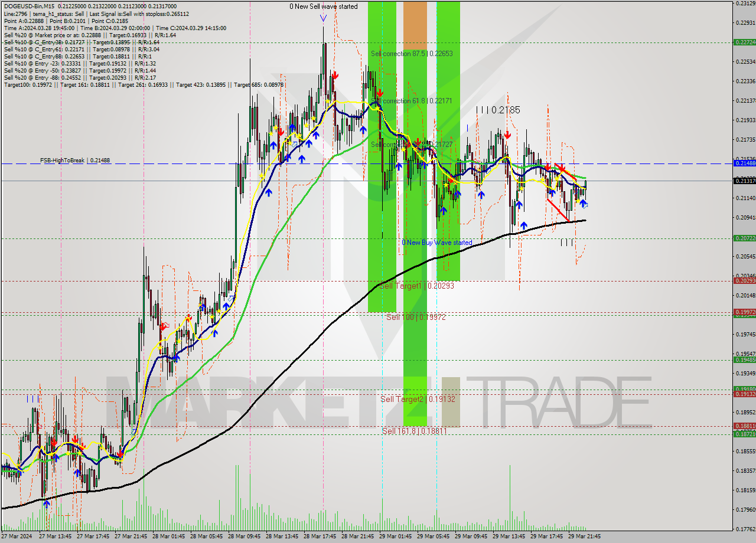Click the red 0.19132 price tag

pos(744,394)
